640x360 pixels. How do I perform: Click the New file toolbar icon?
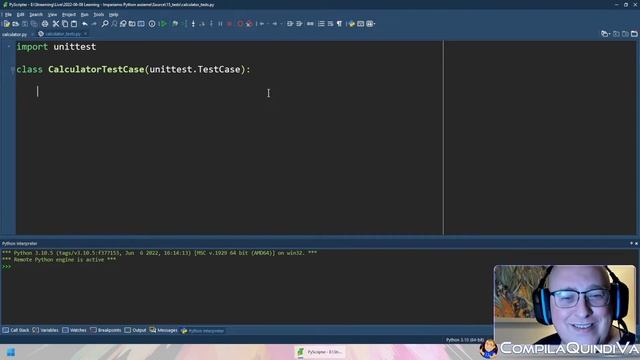click(x=7, y=24)
